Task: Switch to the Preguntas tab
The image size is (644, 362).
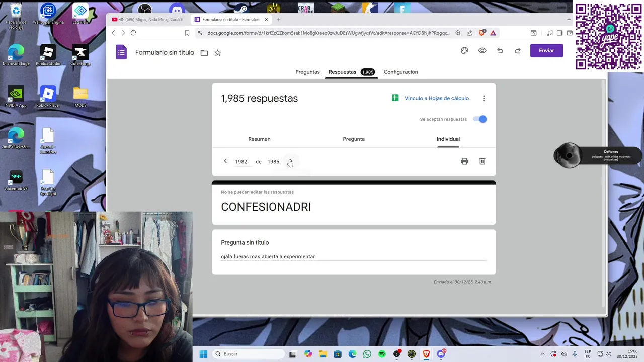Action: 307,72
